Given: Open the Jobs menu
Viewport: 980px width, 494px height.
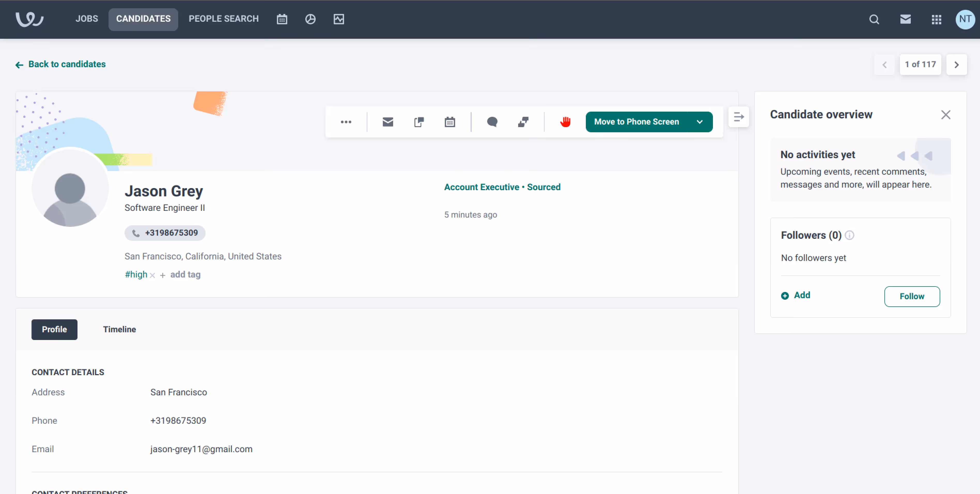Looking at the screenshot, I should pyautogui.click(x=87, y=19).
